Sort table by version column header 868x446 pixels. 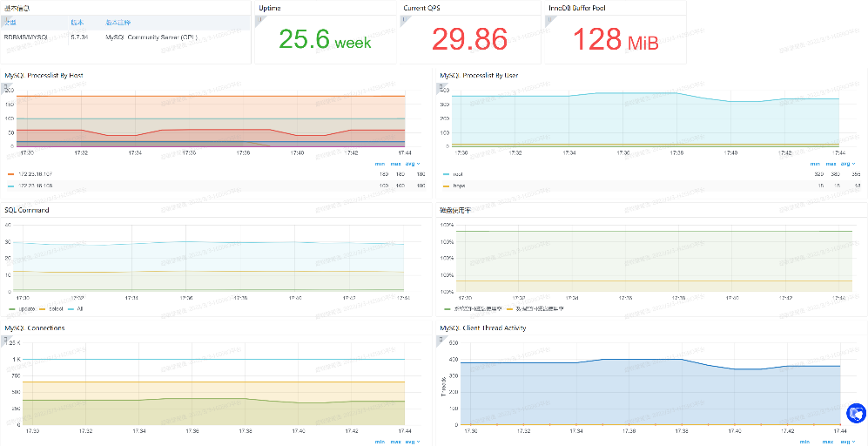click(77, 23)
